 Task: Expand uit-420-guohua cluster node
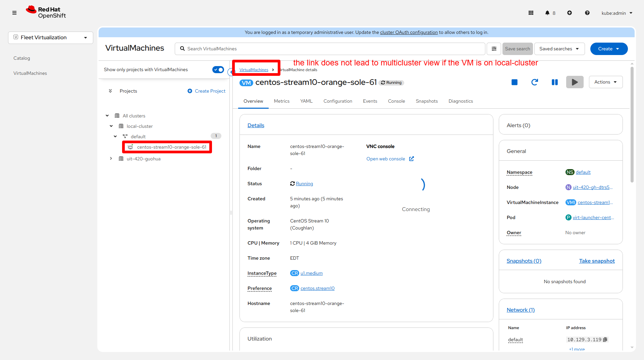[111, 159]
